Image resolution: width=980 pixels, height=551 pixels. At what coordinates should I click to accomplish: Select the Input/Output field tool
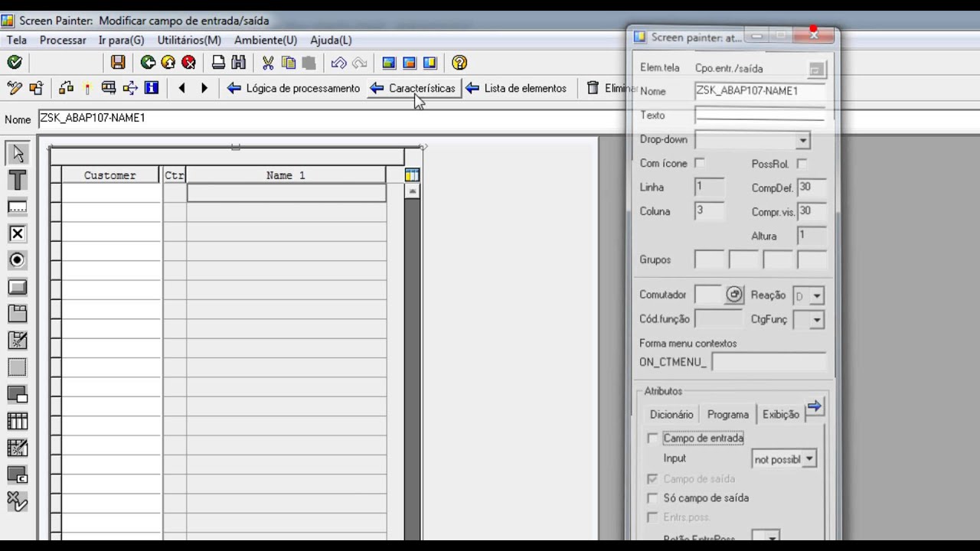point(18,207)
